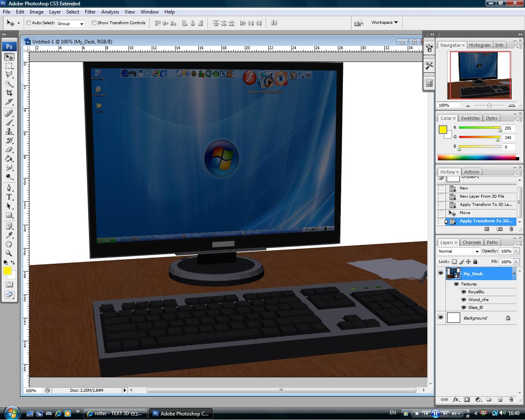
Task: Activate the Horizontal Type tool
Action: [x=9, y=197]
